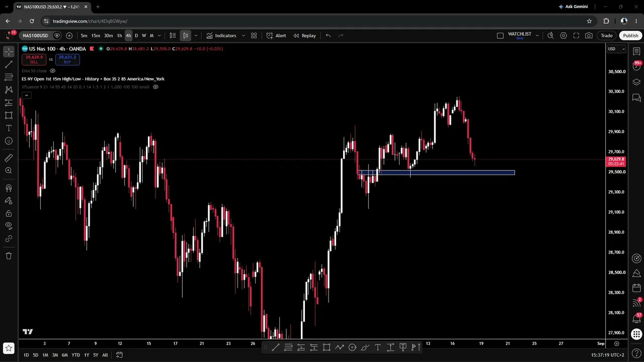Click the blue BUY price button
Image resolution: width=644 pixels, height=362 pixels.
pyautogui.click(x=67, y=59)
